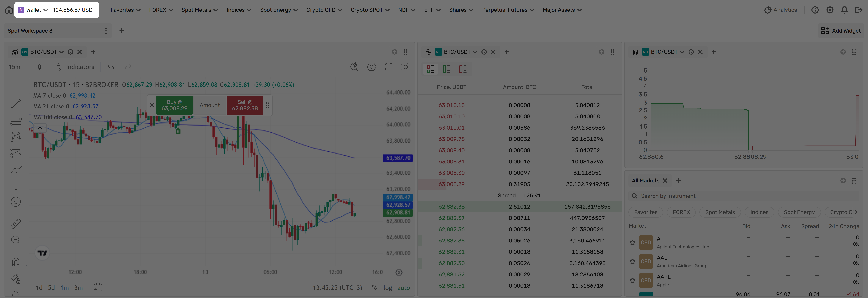Image resolution: width=868 pixels, height=298 pixels.
Task: Set chart range to 5d
Action: 51,288
